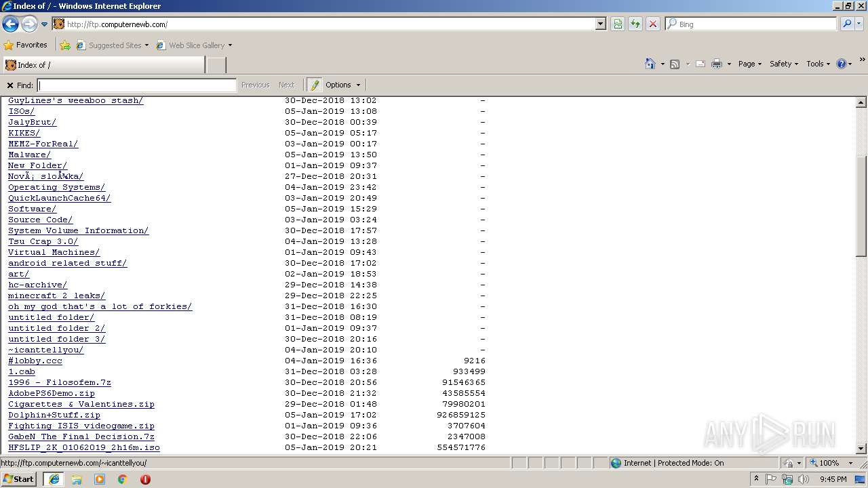Viewport: 868px width, 488px height.
Task: Open the minecraft 2 leaks/ link
Action: [x=56, y=296]
